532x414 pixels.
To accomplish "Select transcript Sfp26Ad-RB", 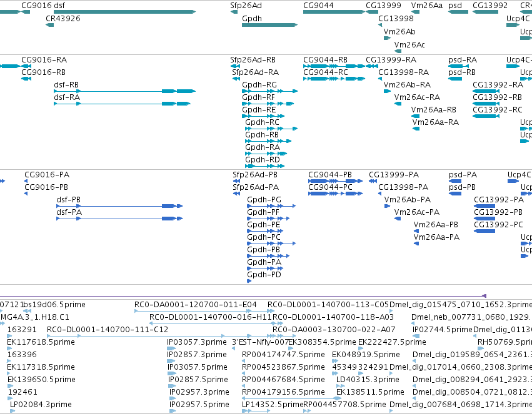I will tap(235, 66).
